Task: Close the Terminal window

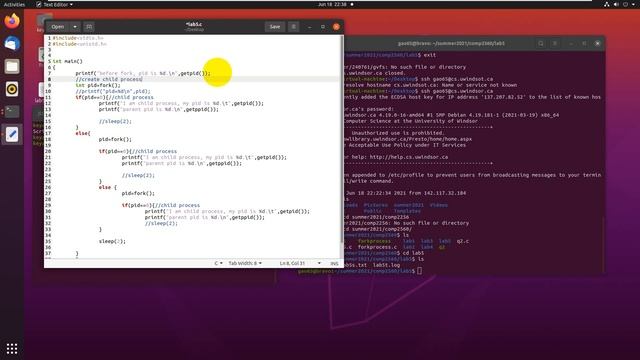Action: coord(598,43)
